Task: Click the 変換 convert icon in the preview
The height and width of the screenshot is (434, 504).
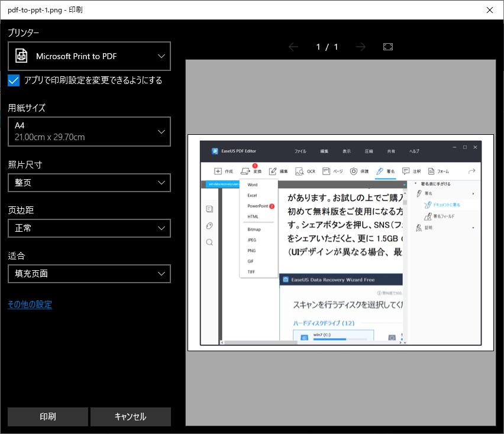Action: coord(245,171)
